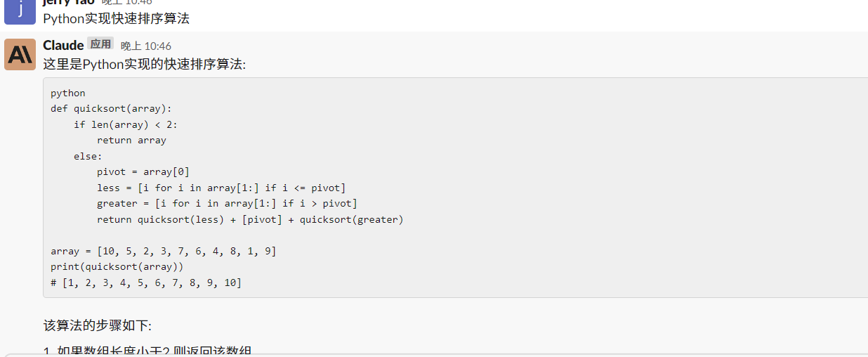Screen dimensions: 868x357
Task: Click the "python" language label in code block
Action: pyautogui.click(x=68, y=93)
